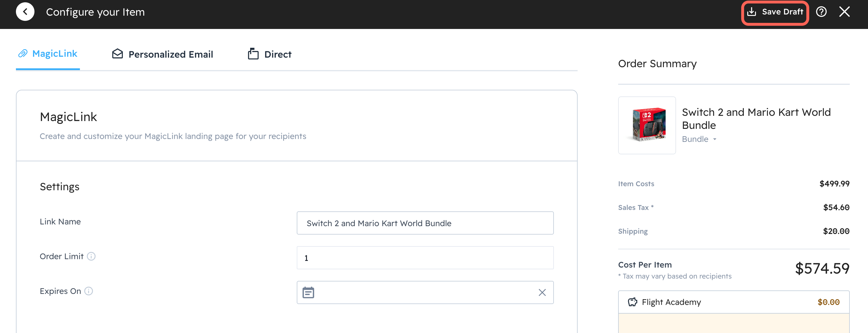Click Order Limit info icon
This screenshot has width=868, height=333.
[91, 257]
